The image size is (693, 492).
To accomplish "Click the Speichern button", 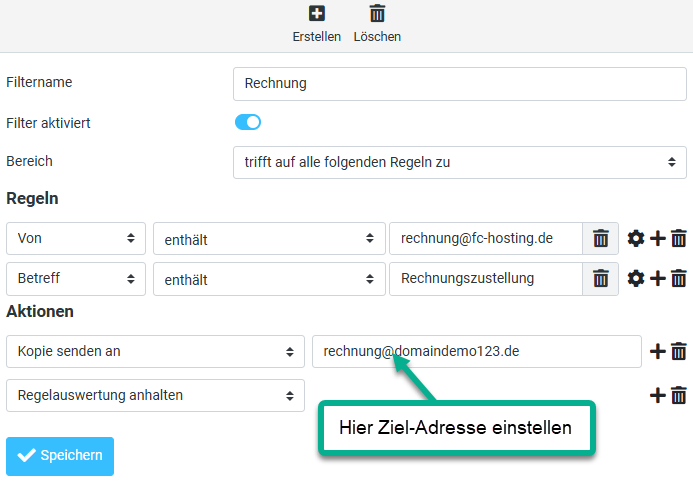I will pyautogui.click(x=60, y=455).
